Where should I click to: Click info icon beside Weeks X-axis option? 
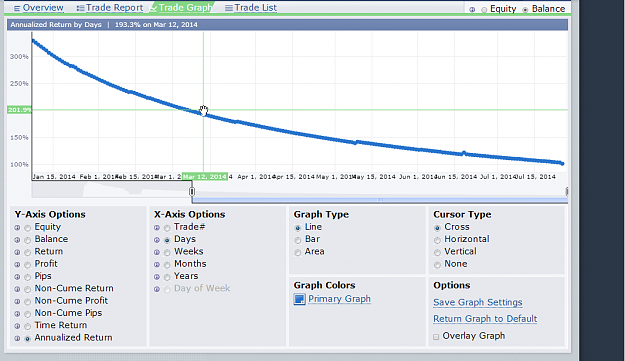157,253
